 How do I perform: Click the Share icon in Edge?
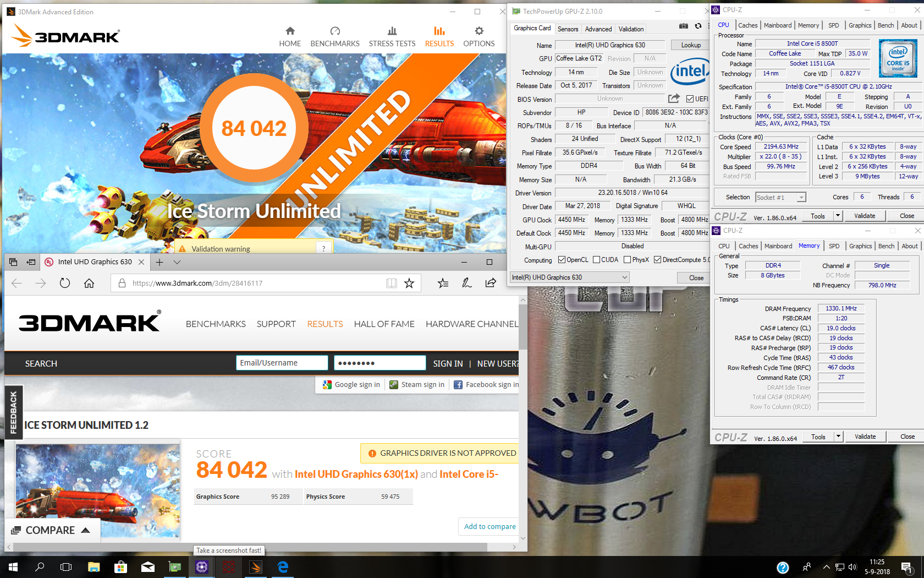491,283
